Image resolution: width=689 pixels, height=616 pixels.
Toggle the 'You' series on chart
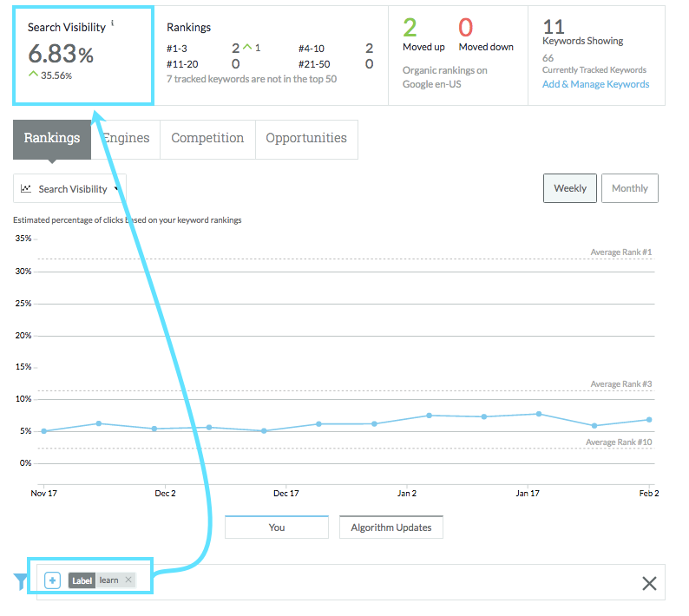pyautogui.click(x=277, y=527)
